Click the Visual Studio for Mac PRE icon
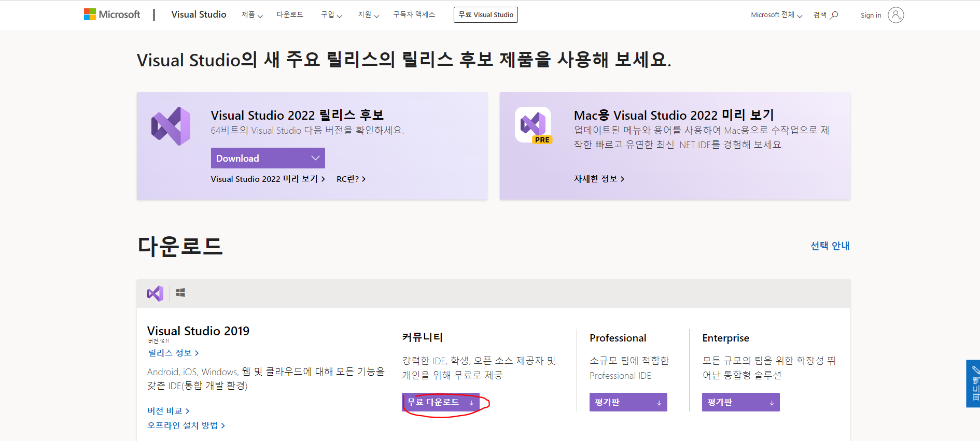The image size is (980, 441). coord(534,125)
